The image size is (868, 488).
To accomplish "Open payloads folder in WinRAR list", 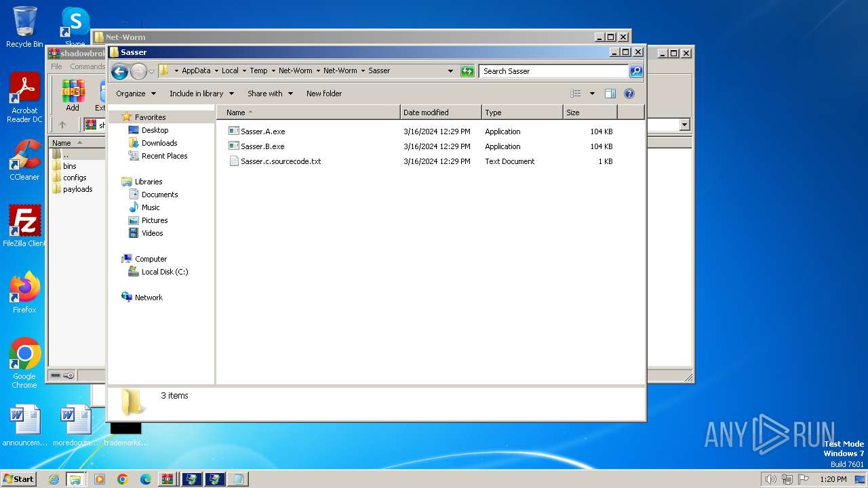I will click(77, 189).
